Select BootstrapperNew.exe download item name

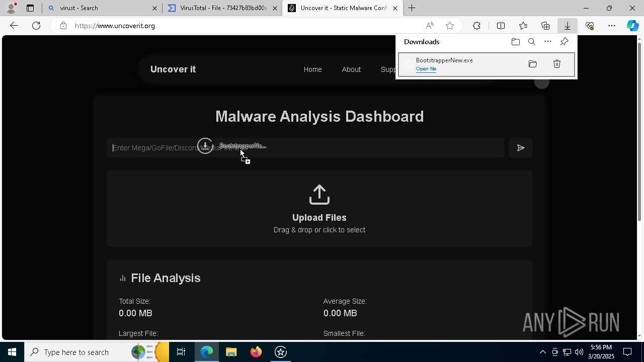444,60
